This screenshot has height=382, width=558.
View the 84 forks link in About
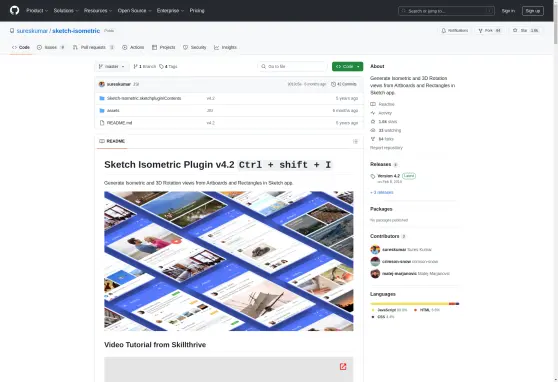pos(382,139)
